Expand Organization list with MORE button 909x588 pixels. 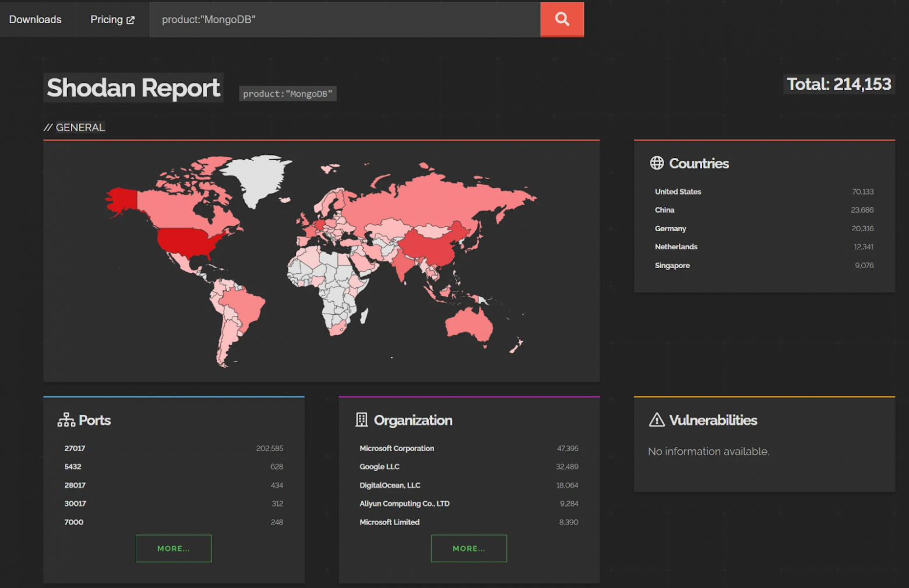pos(468,548)
